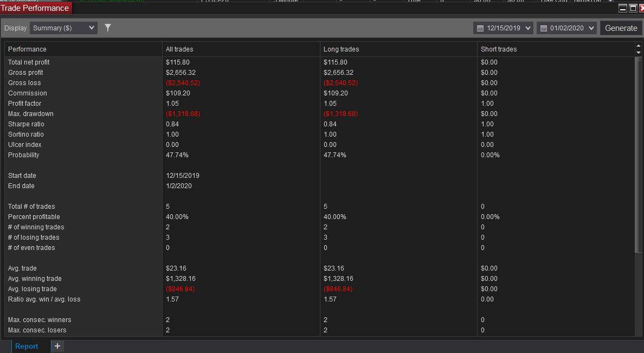Open the Display Summary ($) dropdown
This screenshot has height=353, width=644.
click(63, 28)
